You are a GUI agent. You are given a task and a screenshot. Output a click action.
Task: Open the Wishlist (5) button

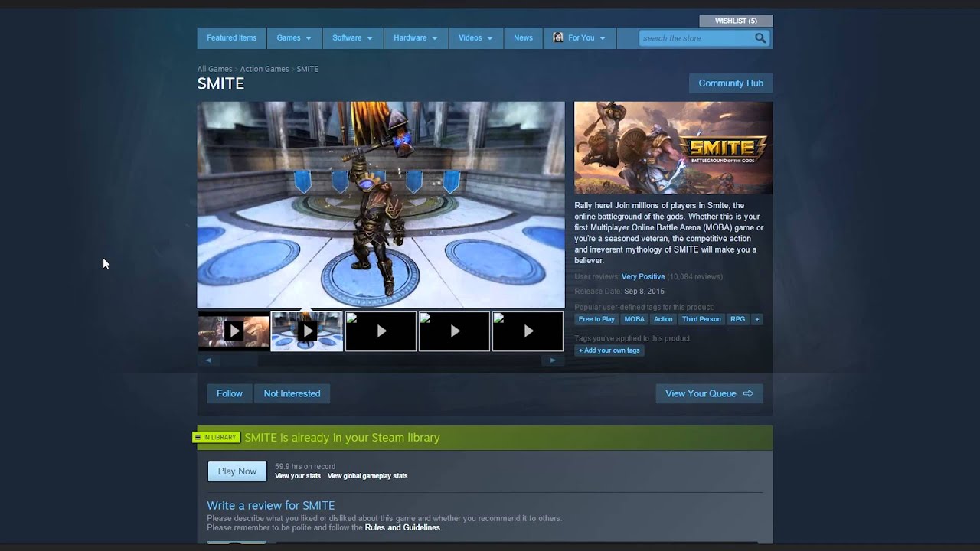click(736, 21)
